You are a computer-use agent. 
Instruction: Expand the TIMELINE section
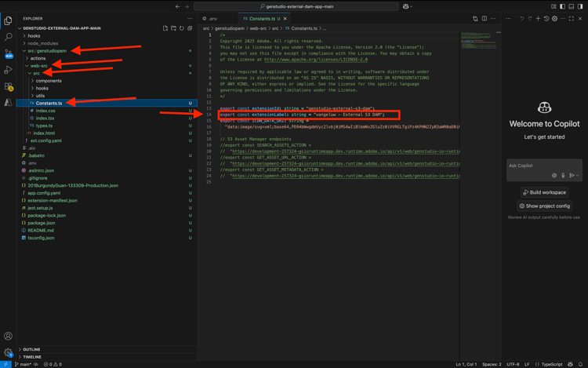32,356
